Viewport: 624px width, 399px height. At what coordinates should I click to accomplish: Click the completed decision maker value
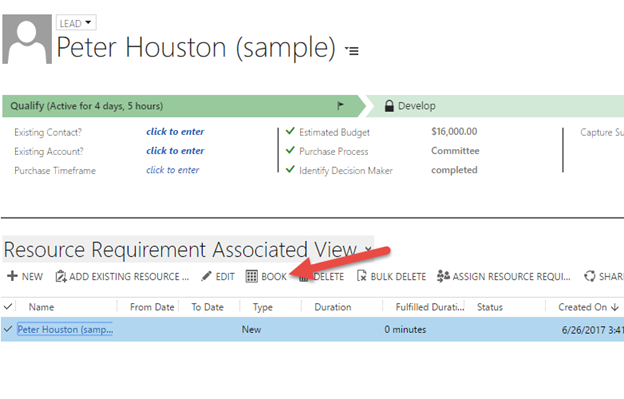tap(454, 170)
